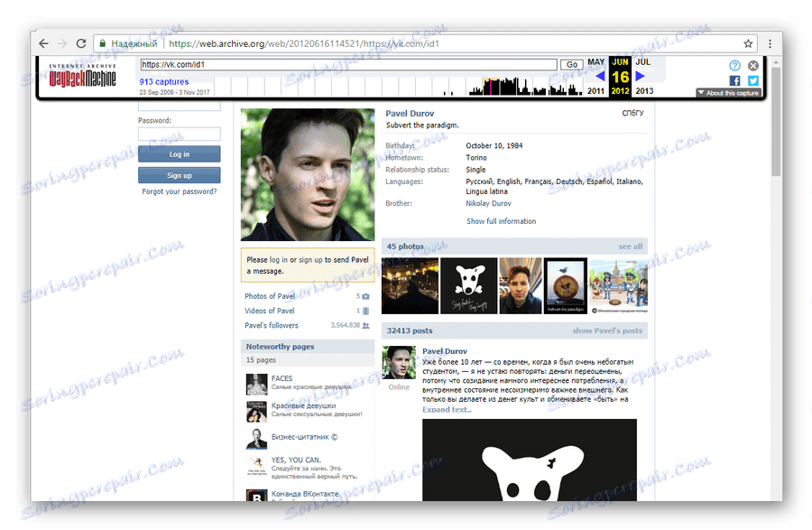The height and width of the screenshot is (530, 812).
Task: Expand text of the wall post
Action: pos(447,410)
